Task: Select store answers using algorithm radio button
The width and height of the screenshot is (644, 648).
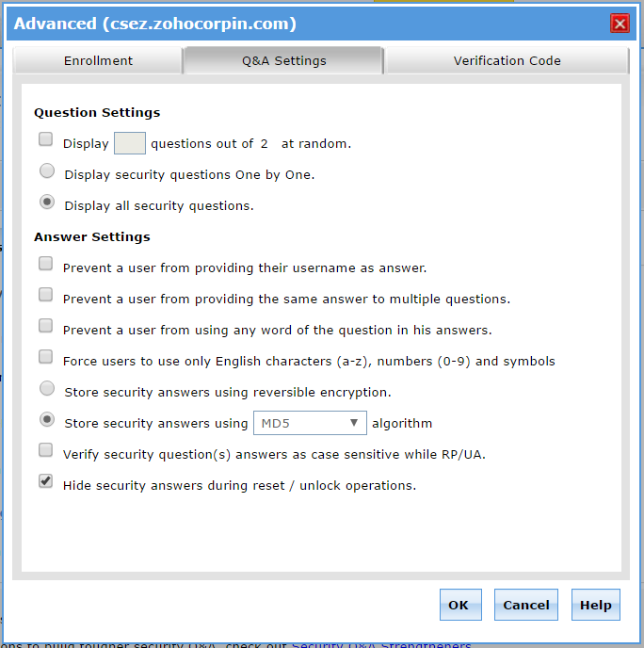Action: point(47,419)
